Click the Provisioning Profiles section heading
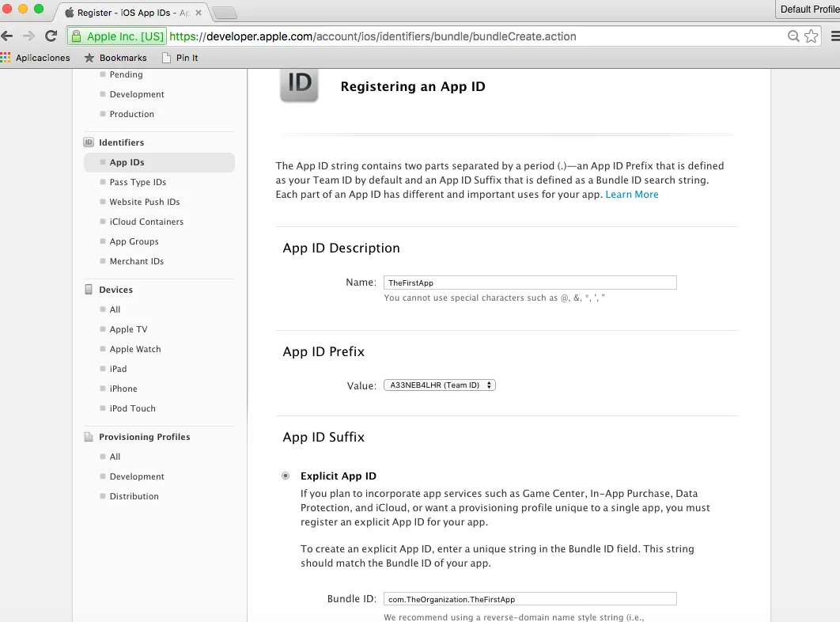Screen dimensions: 840x622 coord(144,437)
